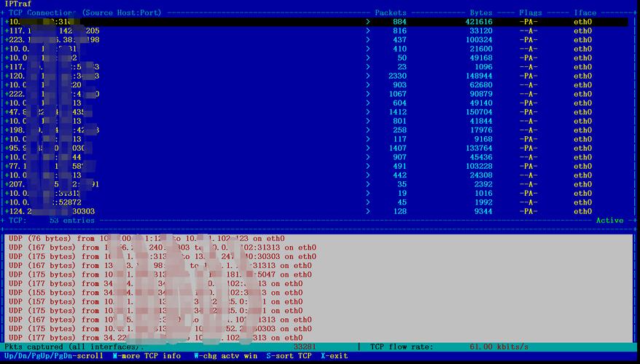Click the bytes value 17976
The image size is (640, 364).
pyautogui.click(x=481, y=130)
